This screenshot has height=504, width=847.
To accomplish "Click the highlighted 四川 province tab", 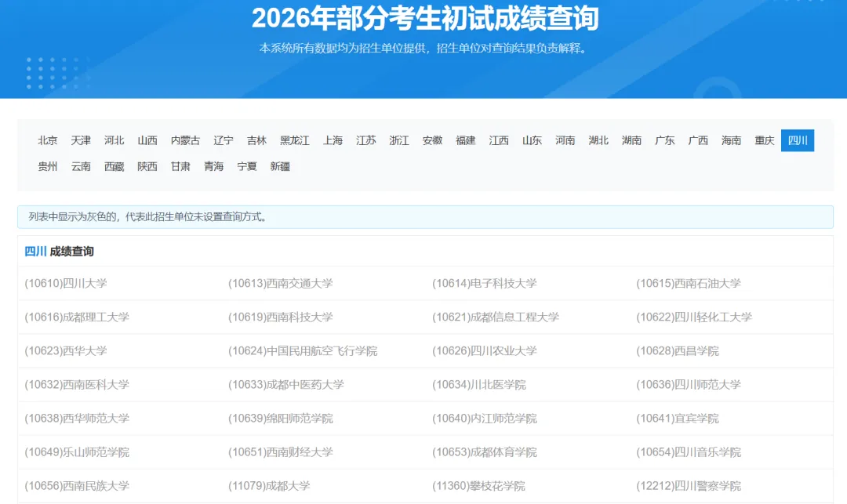I will pyautogui.click(x=798, y=140).
